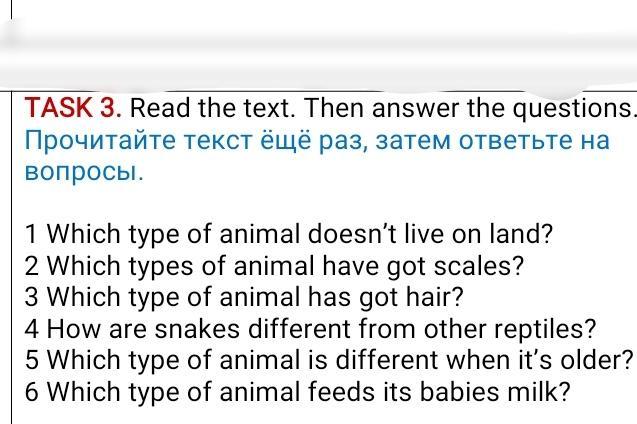Click the blue word 'вопросы.'
The image size is (637, 424).
(84, 171)
